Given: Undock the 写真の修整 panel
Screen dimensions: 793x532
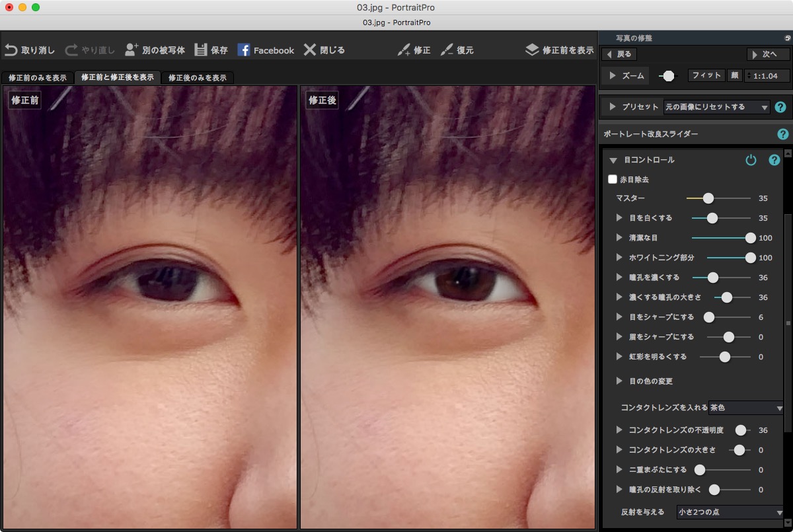Looking at the screenshot, I should pyautogui.click(x=788, y=38).
